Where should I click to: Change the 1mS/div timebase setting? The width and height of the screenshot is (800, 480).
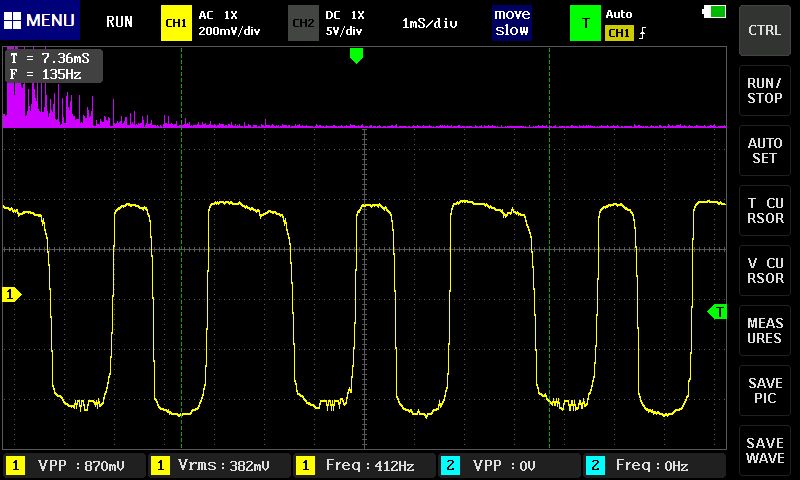[x=430, y=23]
